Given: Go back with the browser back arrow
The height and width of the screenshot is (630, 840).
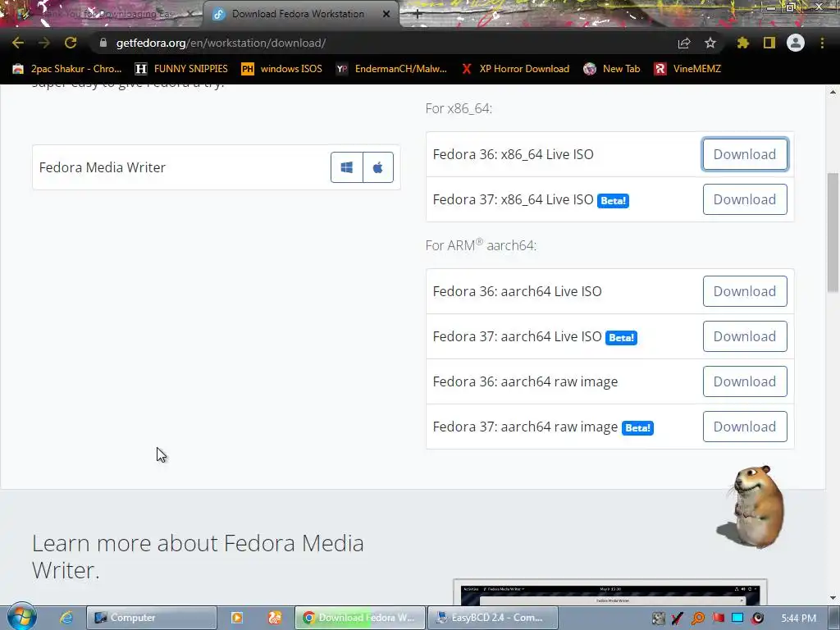Looking at the screenshot, I should 18,43.
